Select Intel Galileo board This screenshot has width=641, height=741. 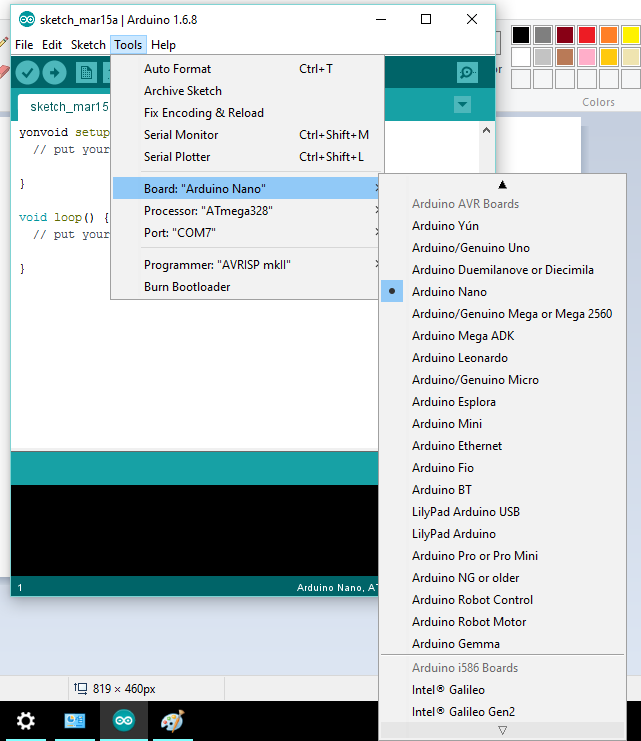coord(502,690)
